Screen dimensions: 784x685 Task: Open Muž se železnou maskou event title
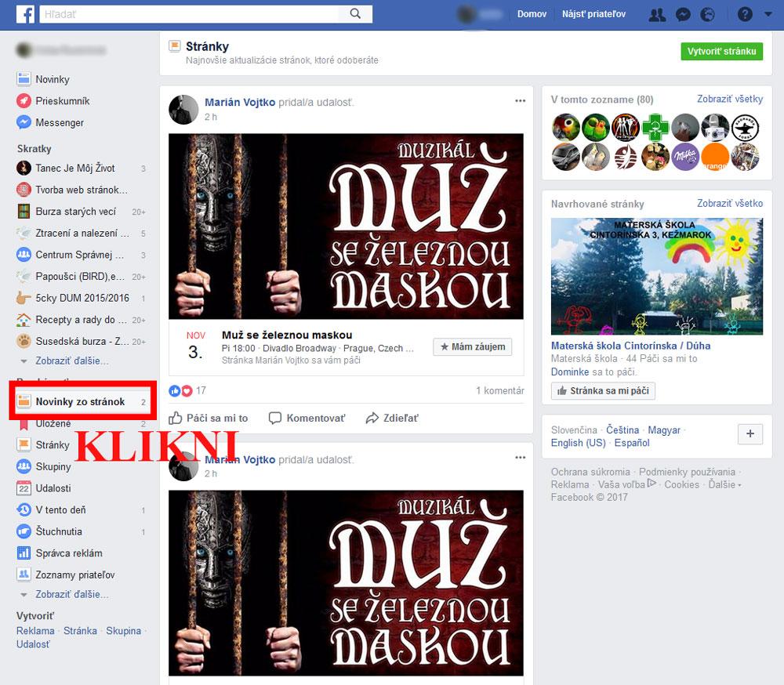click(287, 335)
